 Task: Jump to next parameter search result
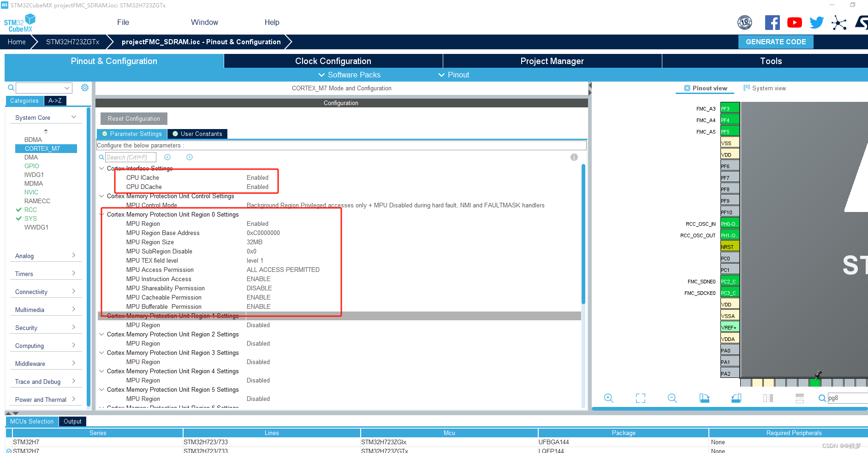(190, 157)
